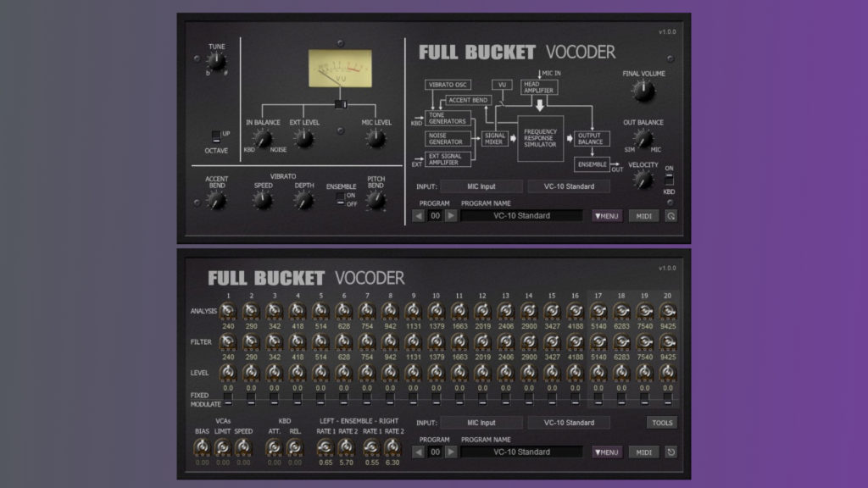Open the MENU dropdown in lower panel

click(x=607, y=452)
